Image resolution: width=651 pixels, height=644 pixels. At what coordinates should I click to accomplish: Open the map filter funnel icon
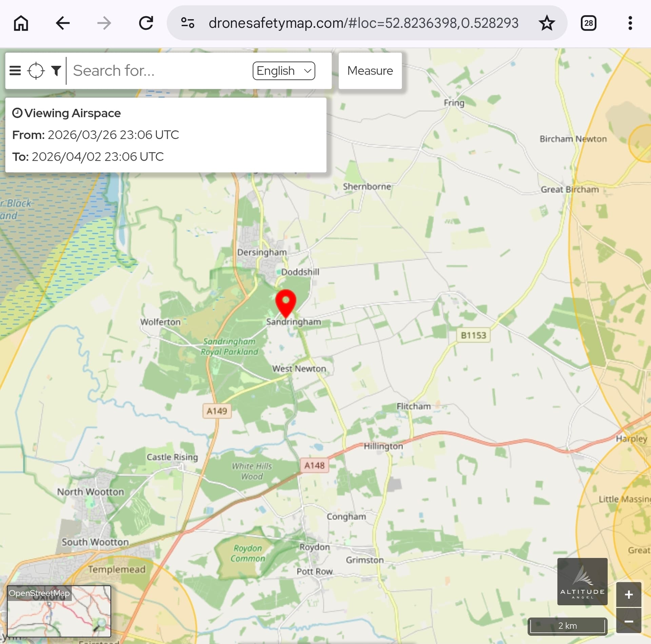coord(56,71)
